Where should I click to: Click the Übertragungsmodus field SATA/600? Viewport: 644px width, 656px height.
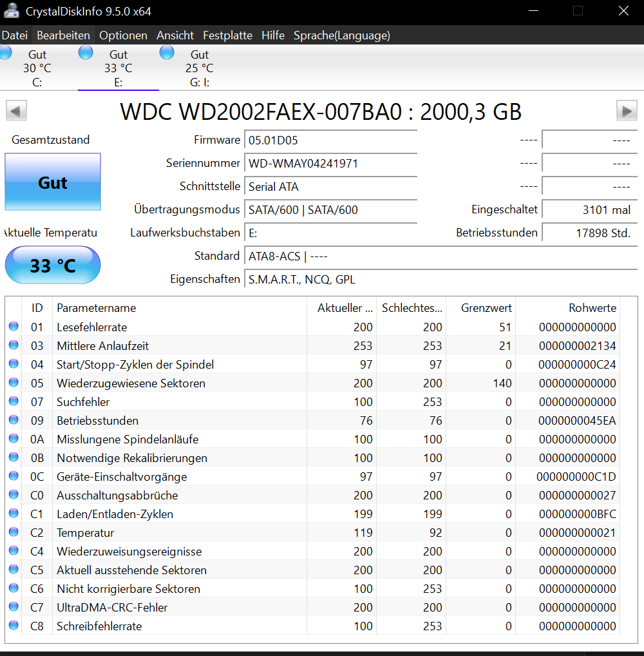pos(331,209)
